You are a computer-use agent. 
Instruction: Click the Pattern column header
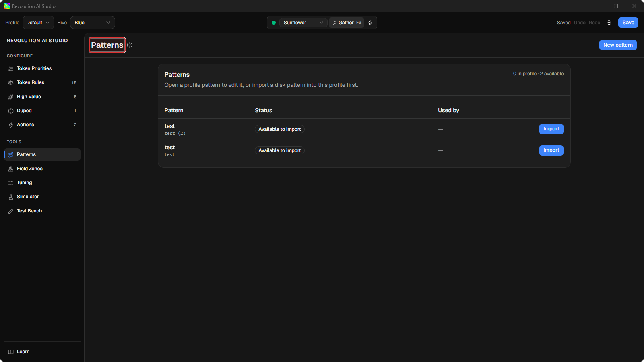point(174,110)
